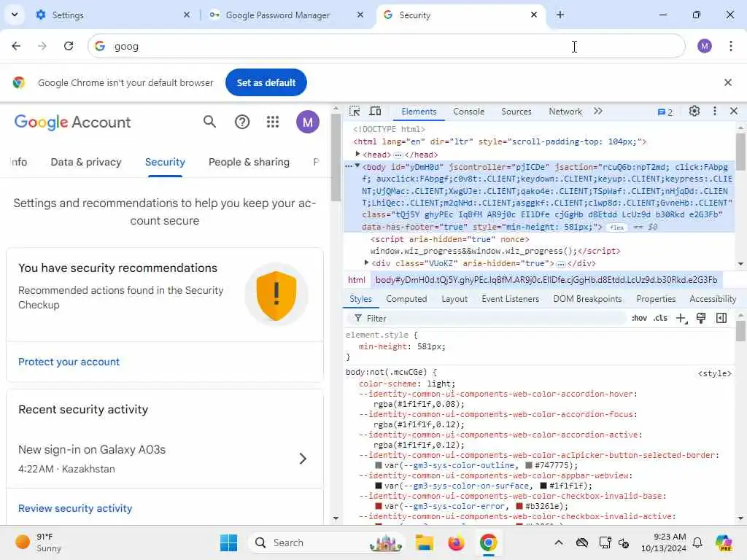Open the Accessibility pane tab
The height and width of the screenshot is (560, 747).
tap(713, 299)
